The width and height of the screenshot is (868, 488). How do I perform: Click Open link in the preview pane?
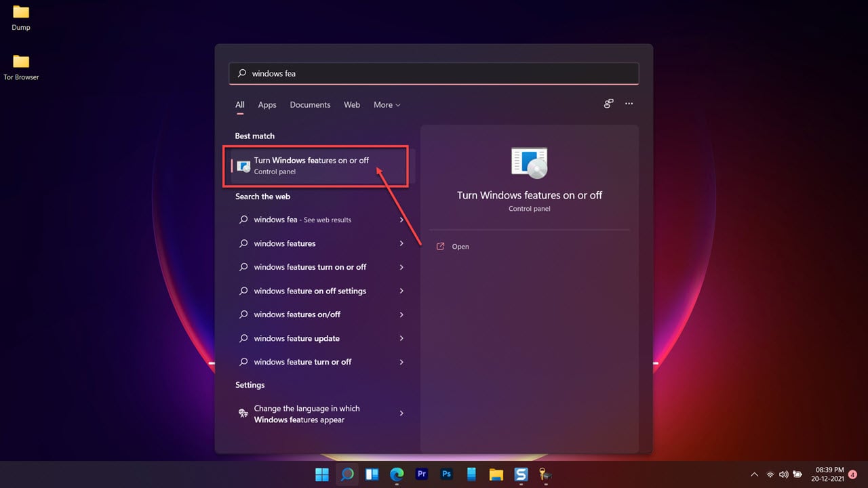click(x=460, y=247)
